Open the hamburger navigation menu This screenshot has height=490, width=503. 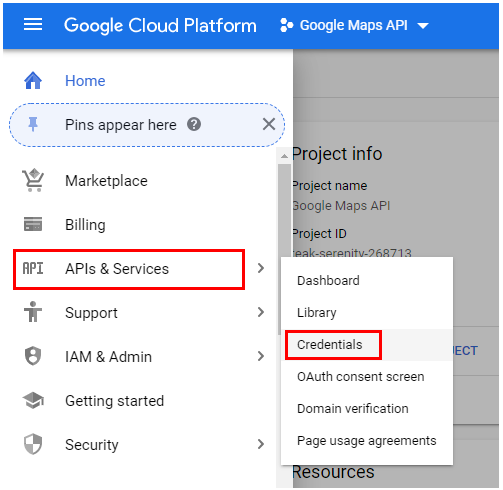[33, 24]
